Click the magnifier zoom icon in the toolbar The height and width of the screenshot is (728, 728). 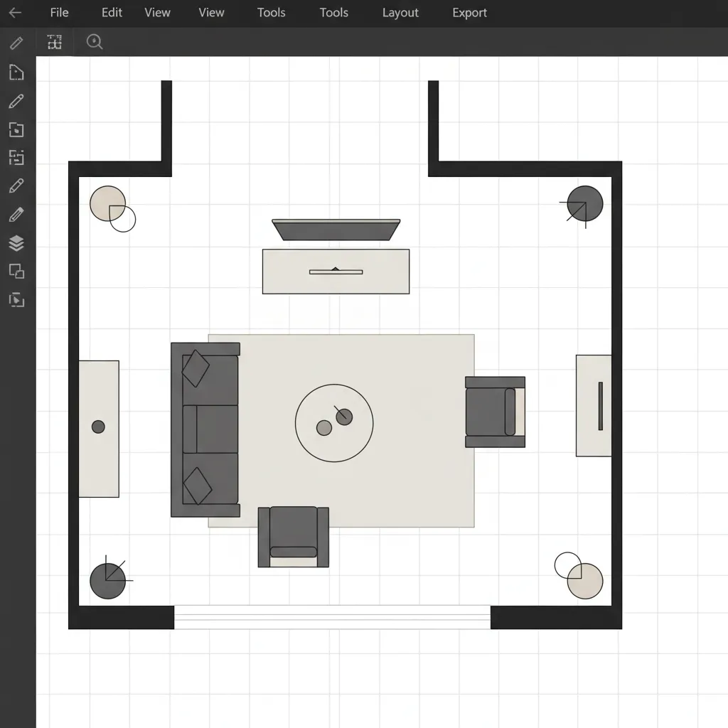[95, 42]
